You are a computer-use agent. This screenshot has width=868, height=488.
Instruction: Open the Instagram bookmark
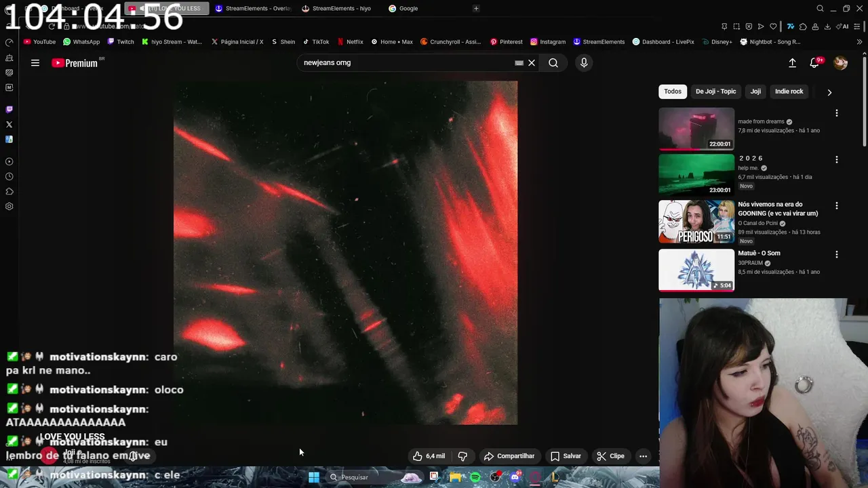(548, 42)
